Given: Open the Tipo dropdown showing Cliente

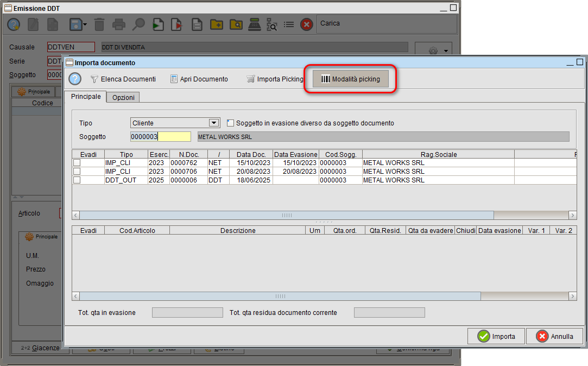Looking at the screenshot, I should tap(214, 123).
